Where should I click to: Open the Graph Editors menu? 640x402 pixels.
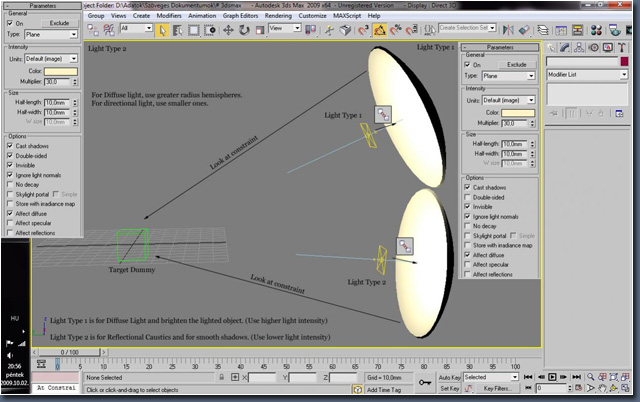pos(240,16)
